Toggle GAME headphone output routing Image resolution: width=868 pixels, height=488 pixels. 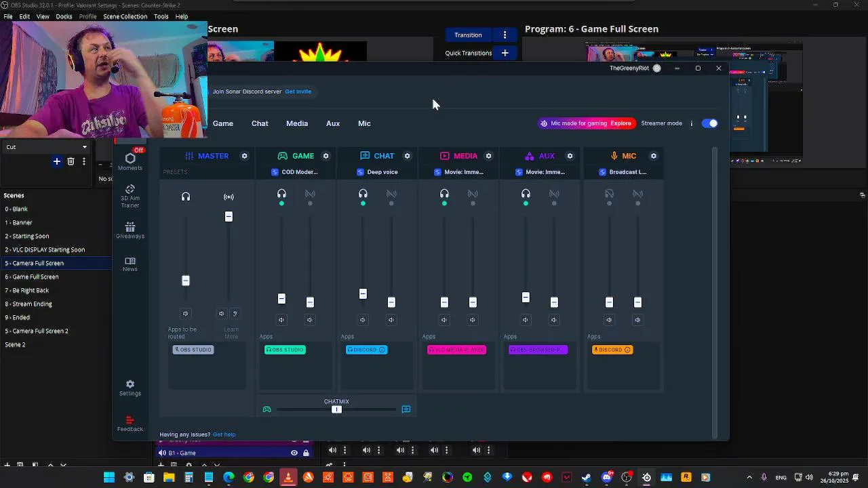[x=281, y=195]
